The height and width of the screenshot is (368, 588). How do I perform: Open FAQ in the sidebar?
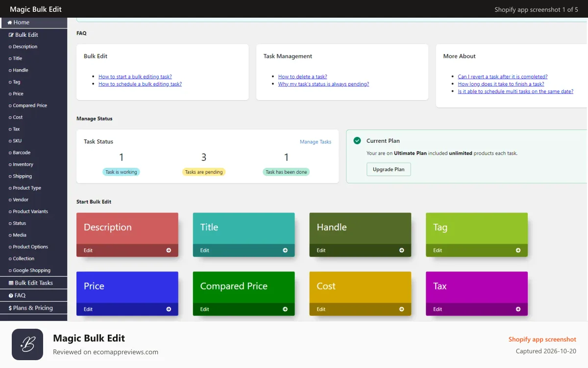(x=34, y=295)
